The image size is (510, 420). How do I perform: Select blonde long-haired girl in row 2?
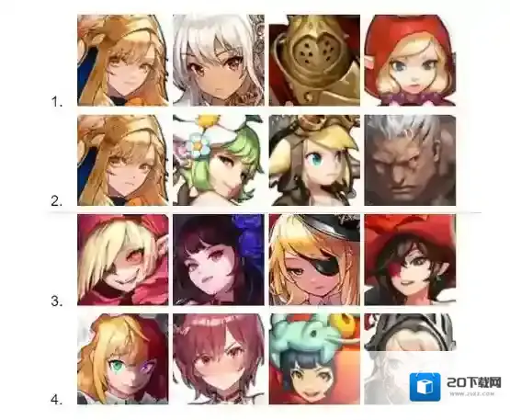123,160
